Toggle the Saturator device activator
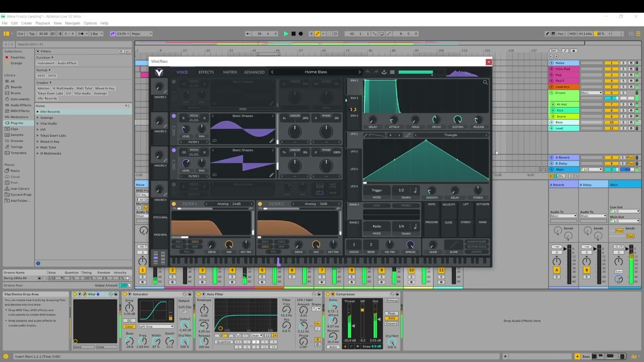The height and width of the screenshot is (362, 644). (x=125, y=294)
